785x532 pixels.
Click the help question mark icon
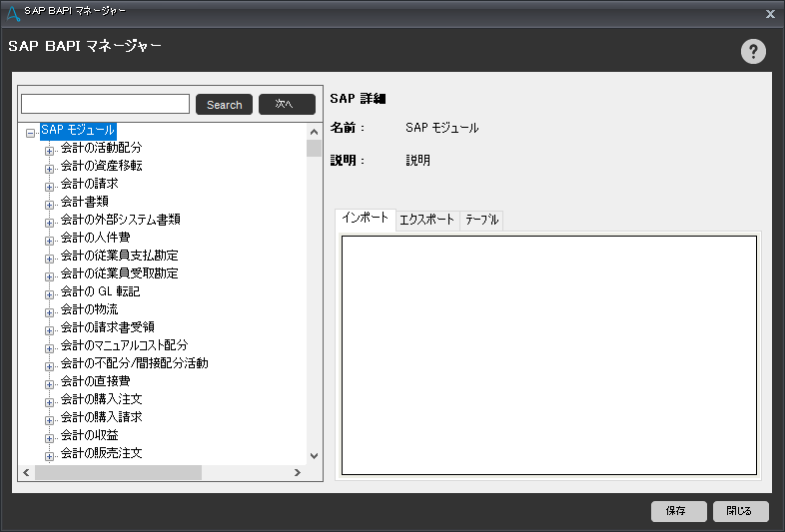(753, 53)
